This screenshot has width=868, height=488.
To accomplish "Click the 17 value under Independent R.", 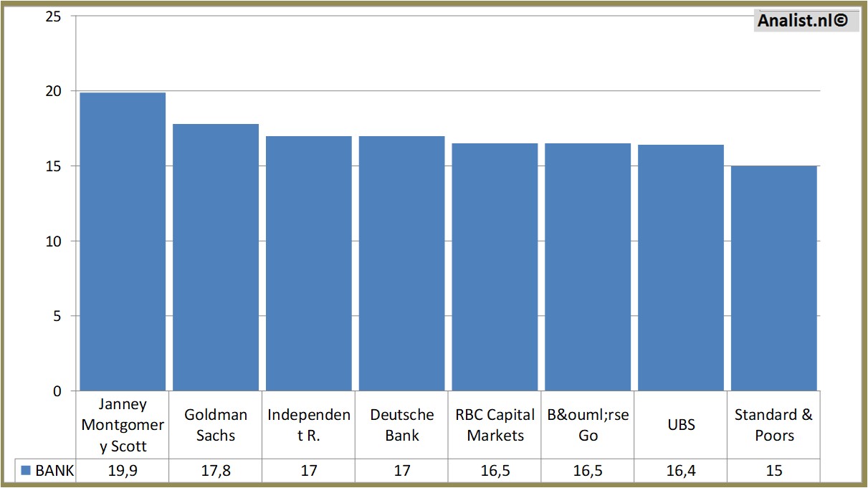I will click(309, 471).
